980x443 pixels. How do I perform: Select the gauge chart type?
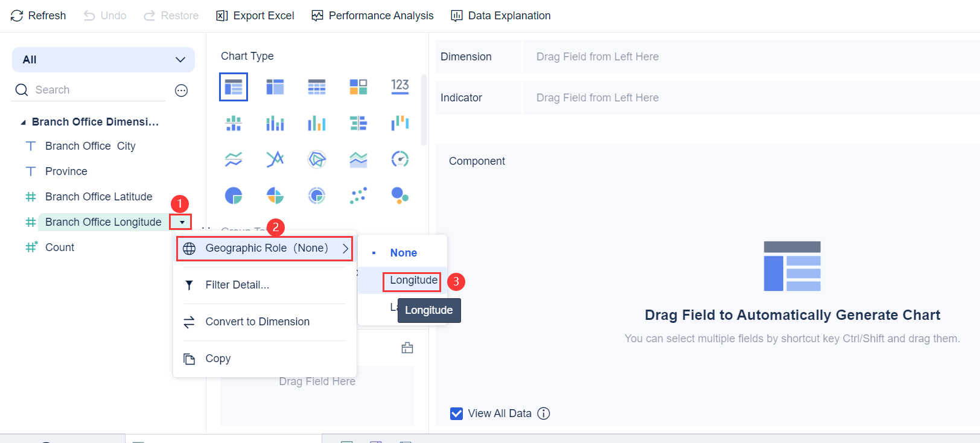pos(399,159)
